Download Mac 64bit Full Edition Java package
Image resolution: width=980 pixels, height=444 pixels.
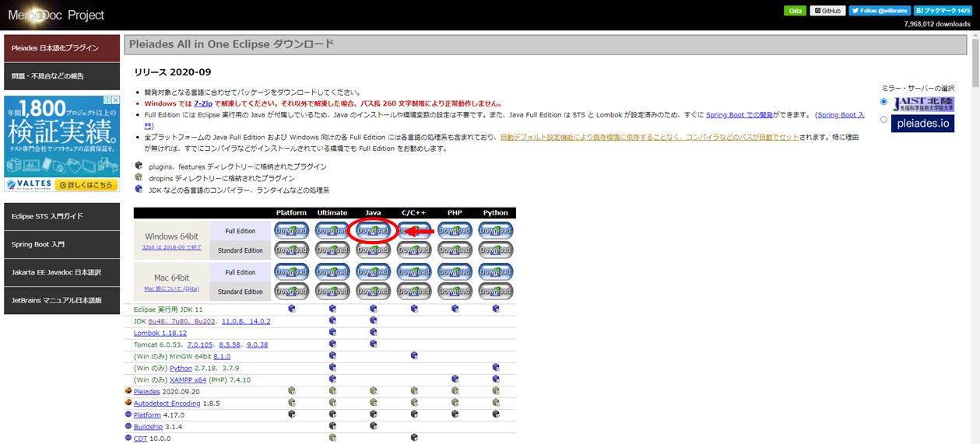click(373, 271)
